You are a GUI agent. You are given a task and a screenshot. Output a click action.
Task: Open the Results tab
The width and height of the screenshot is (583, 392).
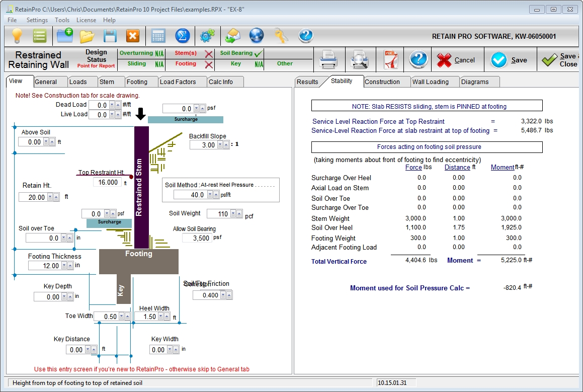[x=307, y=82]
